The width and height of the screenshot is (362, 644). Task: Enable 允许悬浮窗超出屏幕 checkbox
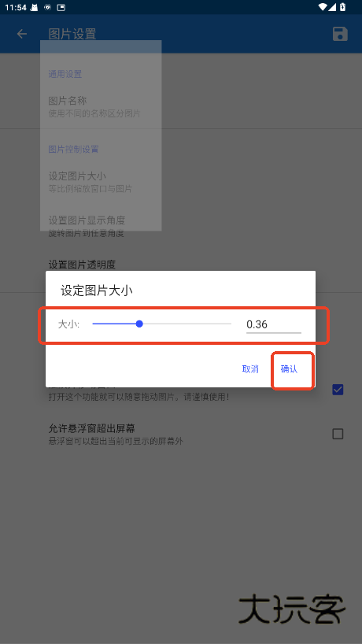(338, 434)
